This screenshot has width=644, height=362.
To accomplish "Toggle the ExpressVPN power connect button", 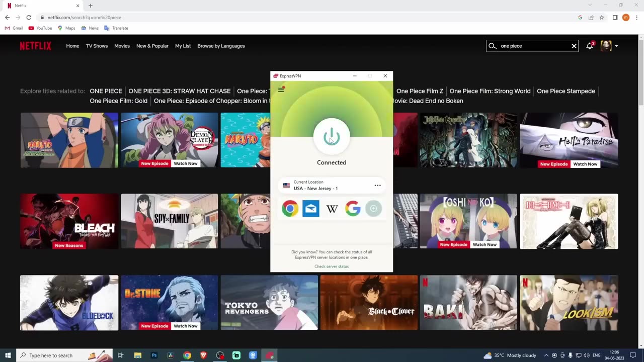I will point(332,136).
